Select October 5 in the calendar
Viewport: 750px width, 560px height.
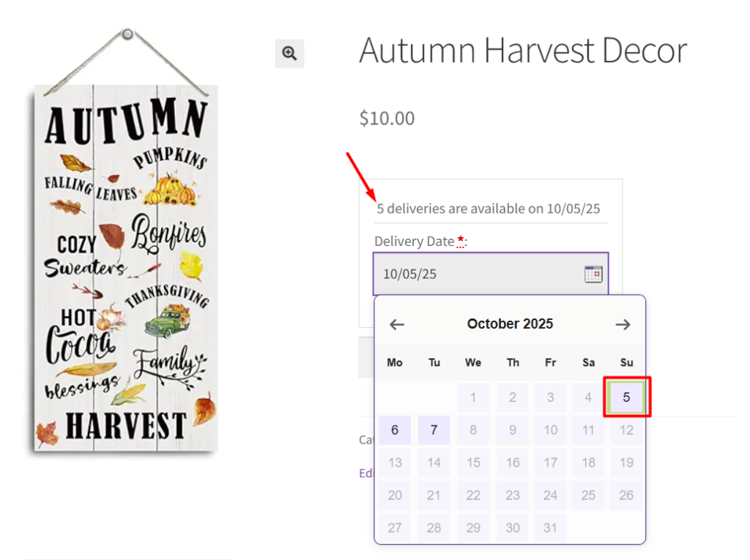(626, 397)
